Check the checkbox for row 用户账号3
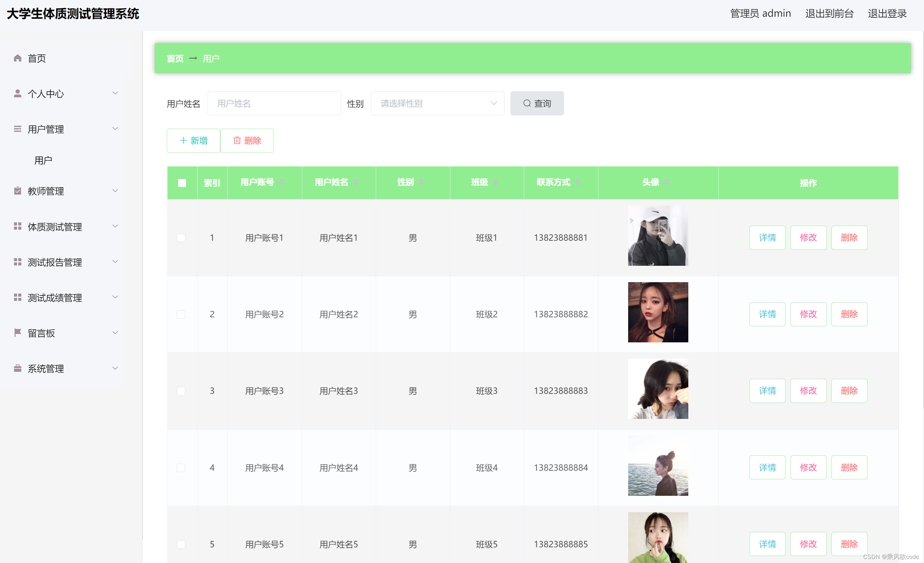This screenshot has width=924, height=563. coord(181,391)
